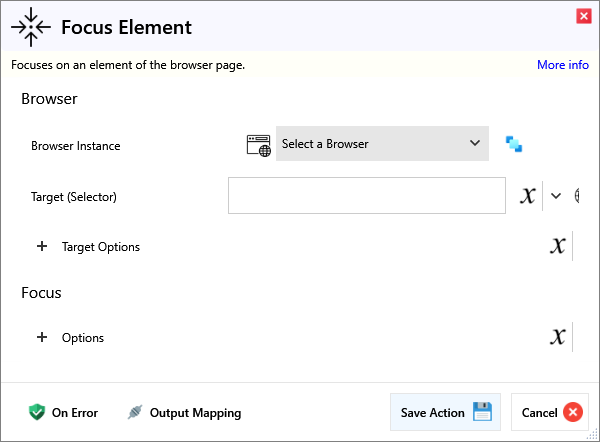The width and height of the screenshot is (600, 442).
Task: Click the variable icon on Target Options row
Action: tap(558, 246)
